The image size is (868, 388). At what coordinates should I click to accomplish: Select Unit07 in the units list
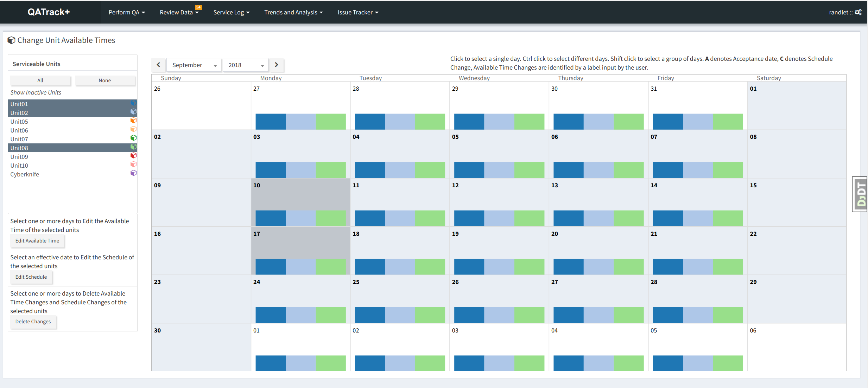click(72, 139)
